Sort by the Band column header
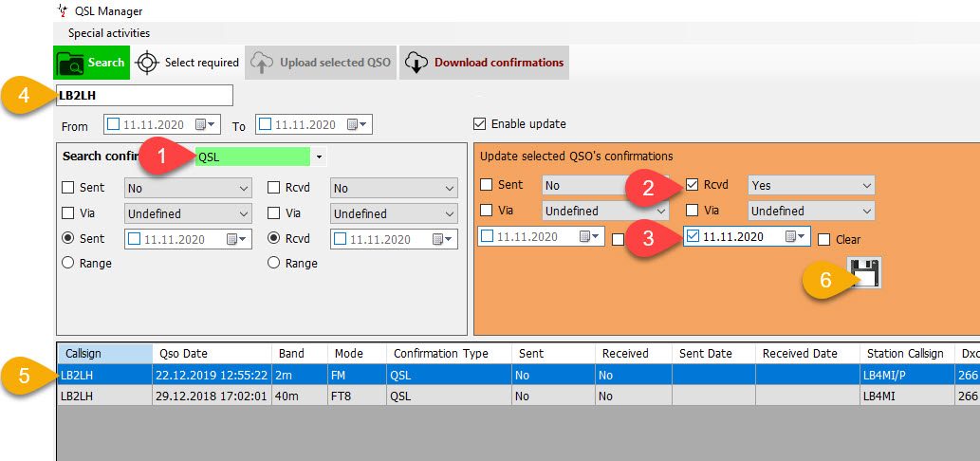Screen dimensions: 980x461 299,354
